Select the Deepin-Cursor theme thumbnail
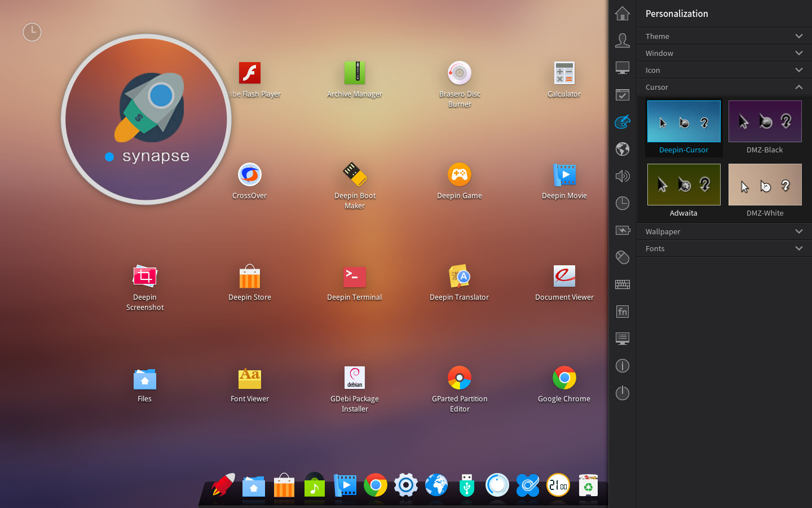812x508 pixels. tap(684, 121)
